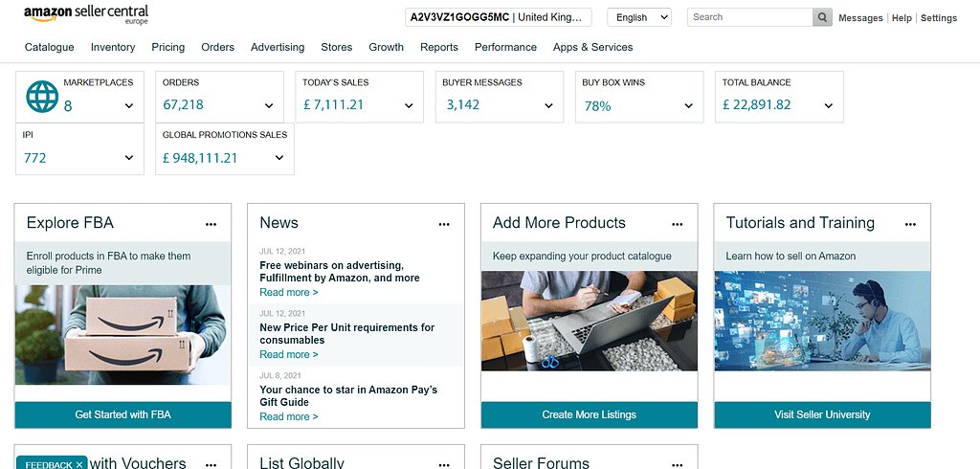
Task: Open the Performance menu
Action: point(505,47)
